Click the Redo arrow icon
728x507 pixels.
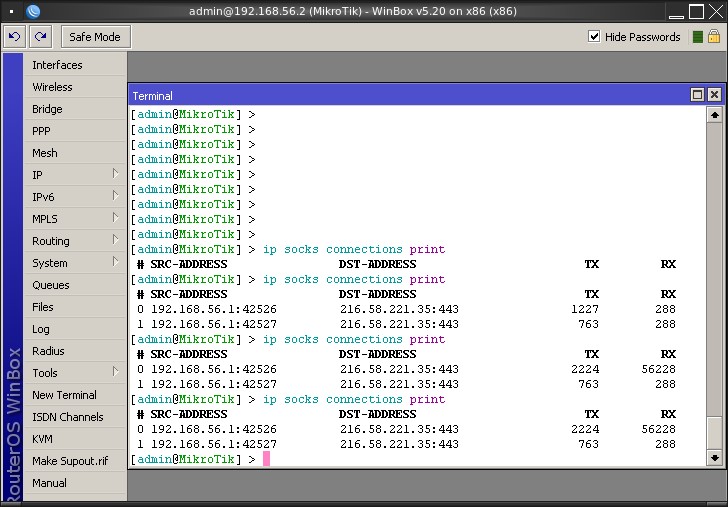tap(40, 37)
